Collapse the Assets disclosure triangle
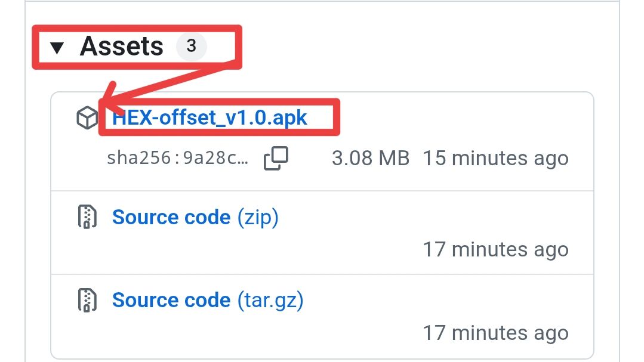The width and height of the screenshot is (644, 362). click(57, 48)
